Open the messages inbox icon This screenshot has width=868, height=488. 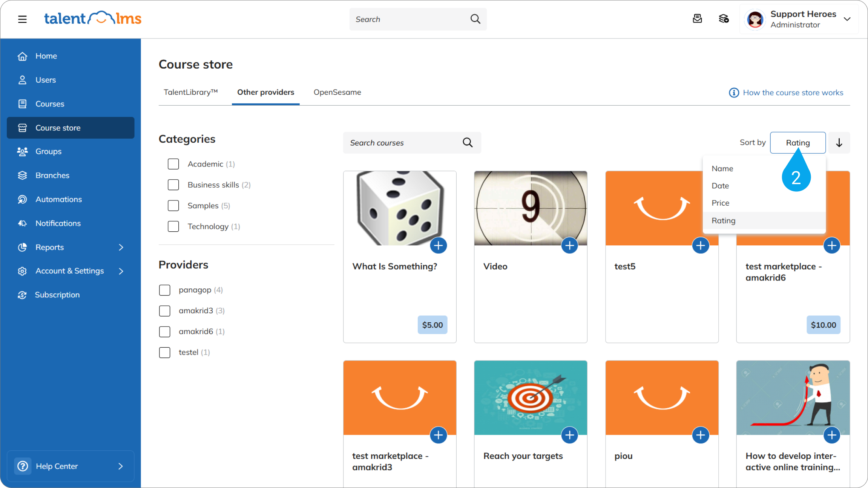point(697,18)
